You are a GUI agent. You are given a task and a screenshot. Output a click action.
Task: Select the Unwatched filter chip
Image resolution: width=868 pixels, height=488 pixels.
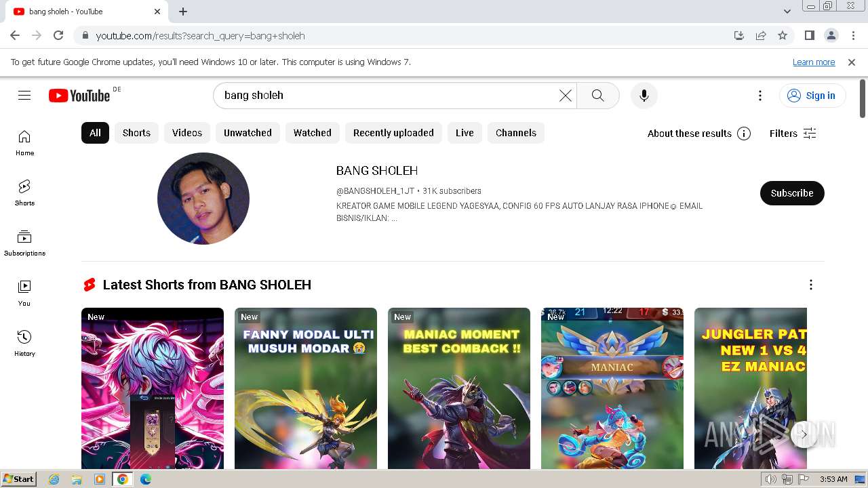coord(248,133)
